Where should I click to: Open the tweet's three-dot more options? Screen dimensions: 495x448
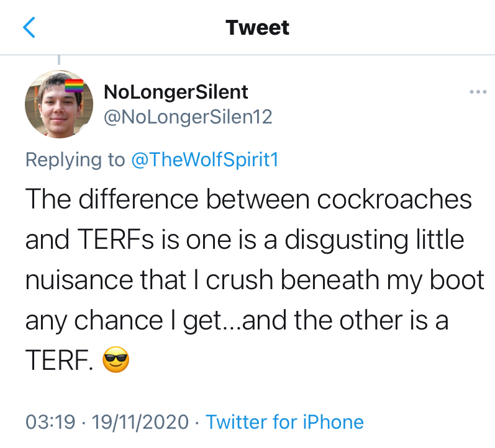[x=478, y=92]
